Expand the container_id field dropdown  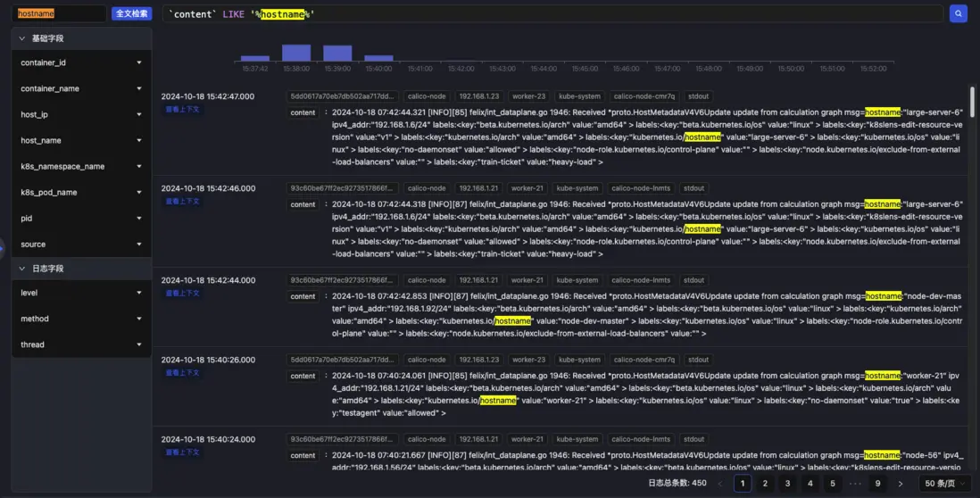point(138,62)
